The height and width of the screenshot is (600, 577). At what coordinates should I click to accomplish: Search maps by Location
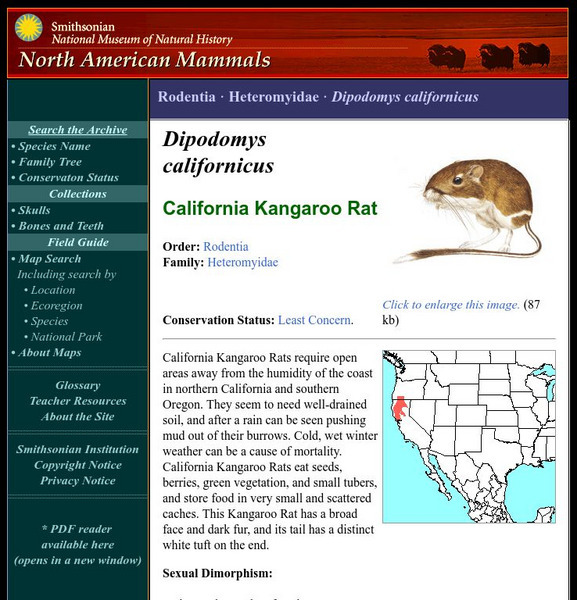pyautogui.click(x=53, y=290)
